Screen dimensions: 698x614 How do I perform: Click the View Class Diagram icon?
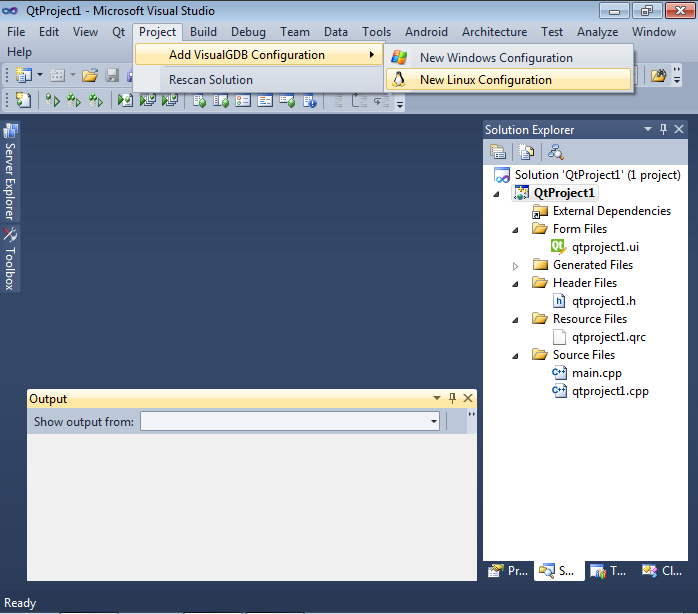(555, 152)
